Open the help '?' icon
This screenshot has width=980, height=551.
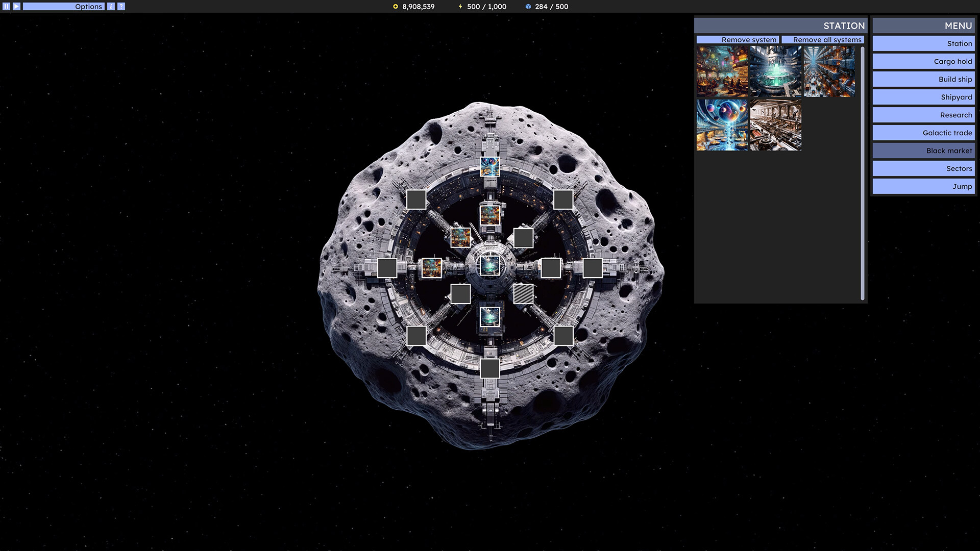tap(121, 6)
